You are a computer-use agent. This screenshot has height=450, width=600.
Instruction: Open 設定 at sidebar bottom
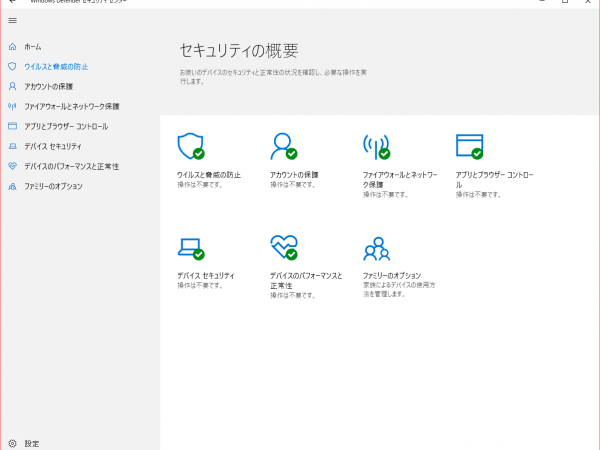tap(32, 443)
